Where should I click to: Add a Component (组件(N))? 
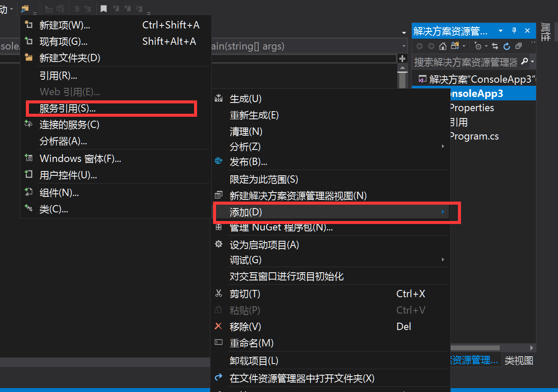click(116, 193)
